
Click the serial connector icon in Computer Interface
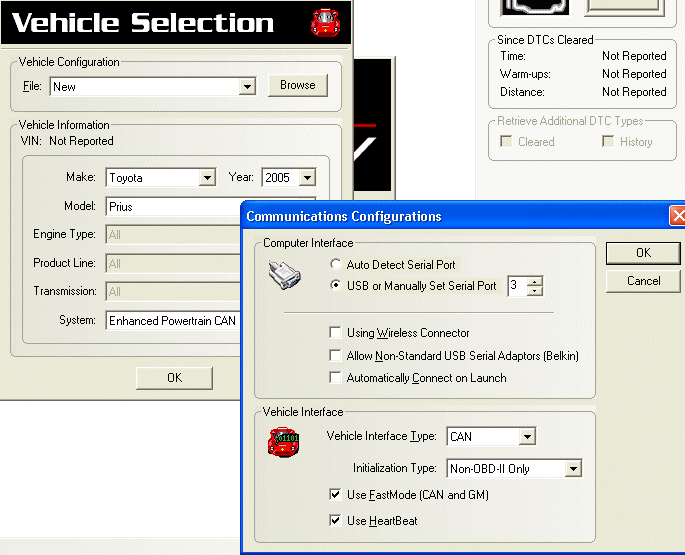pyautogui.click(x=285, y=274)
